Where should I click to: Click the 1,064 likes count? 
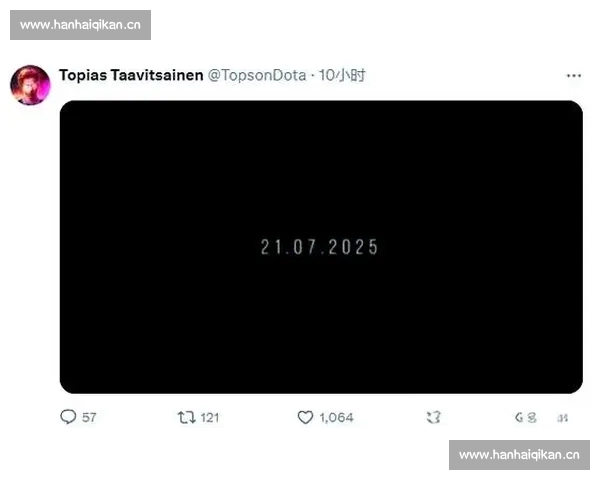coord(336,417)
